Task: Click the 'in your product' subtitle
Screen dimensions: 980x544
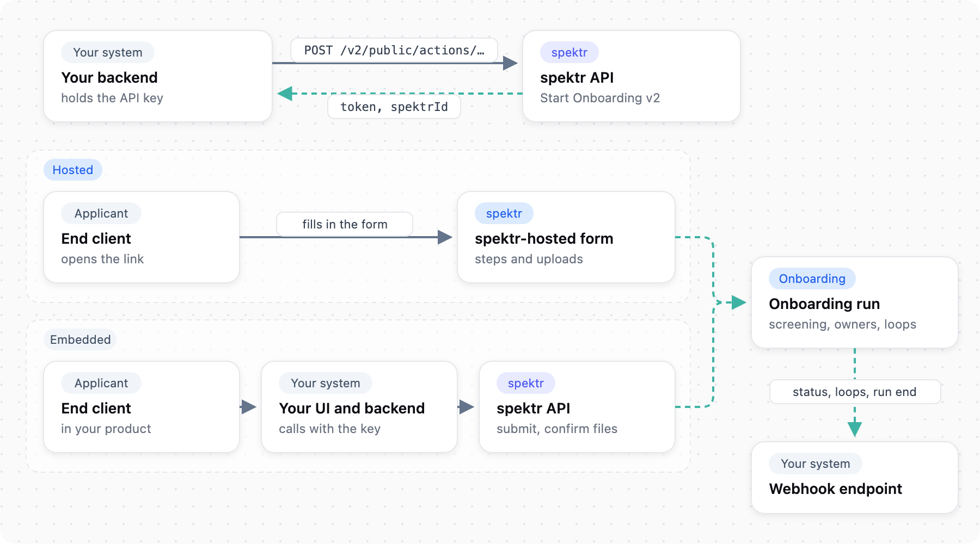Action: (x=106, y=429)
